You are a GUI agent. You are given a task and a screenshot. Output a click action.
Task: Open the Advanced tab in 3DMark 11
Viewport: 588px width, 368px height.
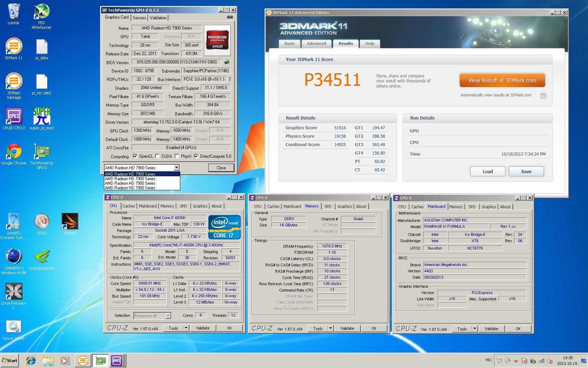pos(316,43)
